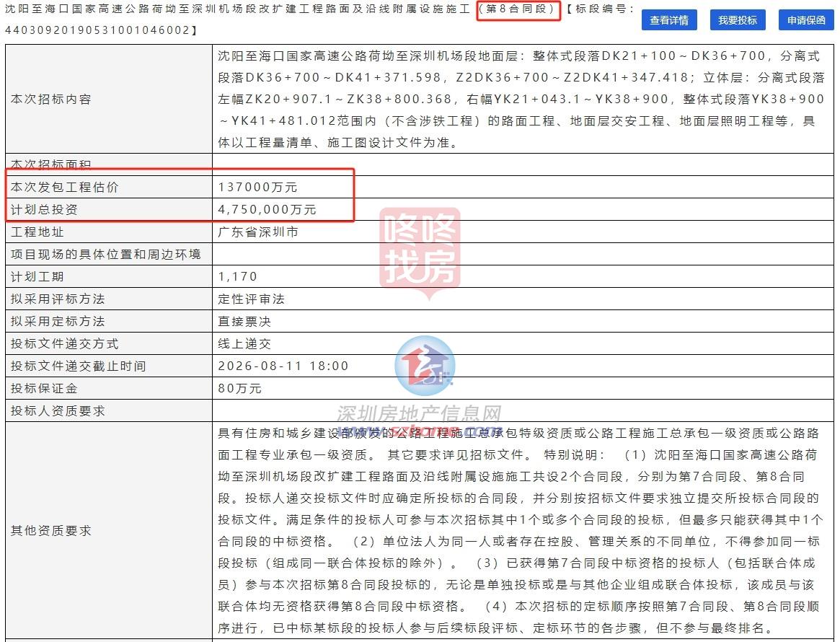Screen dimensions: 840x642
Task: Select the value 直接票决
Action: (245, 322)
